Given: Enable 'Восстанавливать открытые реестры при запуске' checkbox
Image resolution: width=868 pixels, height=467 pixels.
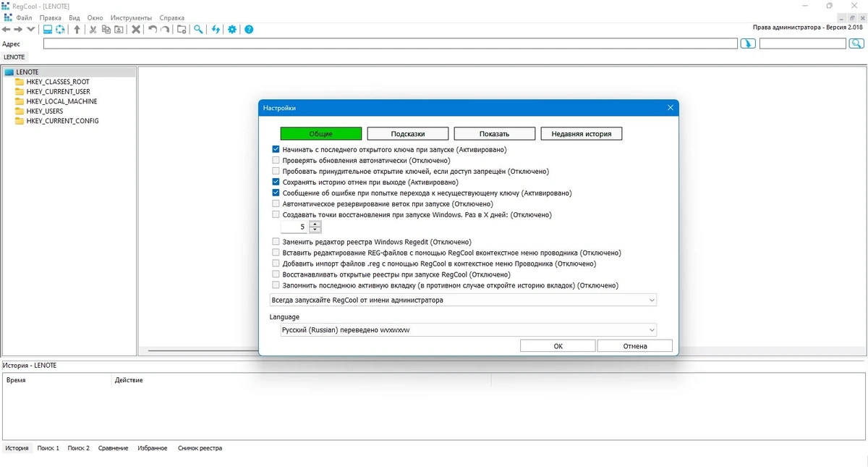Looking at the screenshot, I should tap(276, 275).
